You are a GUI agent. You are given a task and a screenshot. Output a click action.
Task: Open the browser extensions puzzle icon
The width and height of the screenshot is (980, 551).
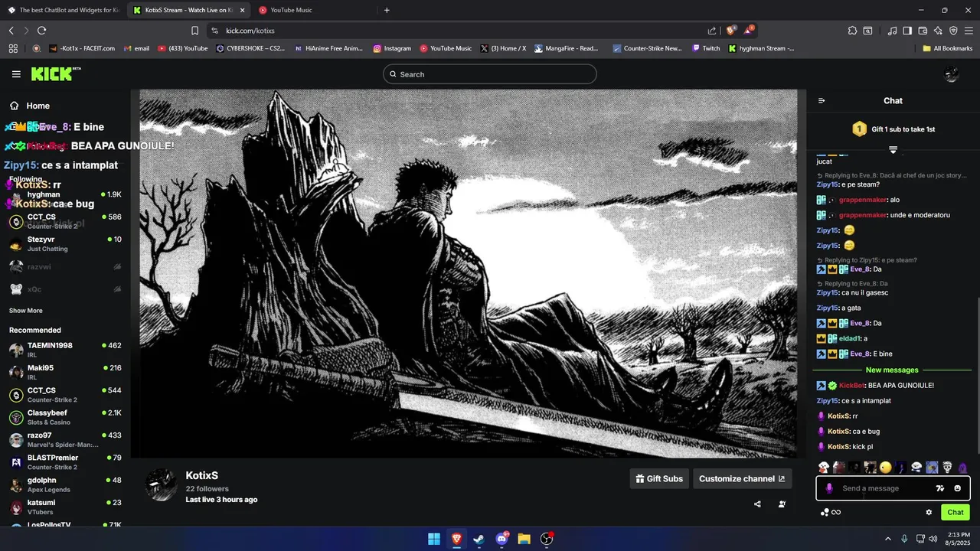[x=852, y=31]
